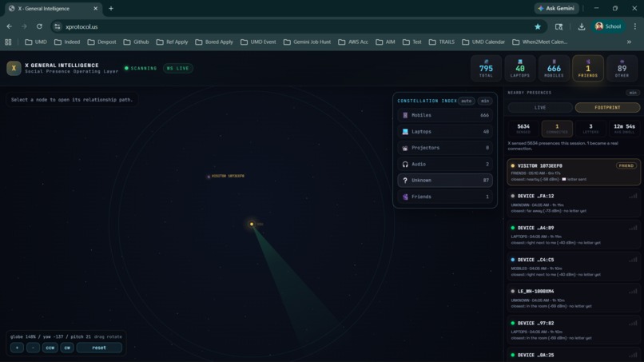644x362 pixels.
Task: Click signal bars icon on LE_WH-1000XM4
Action: coord(633,292)
